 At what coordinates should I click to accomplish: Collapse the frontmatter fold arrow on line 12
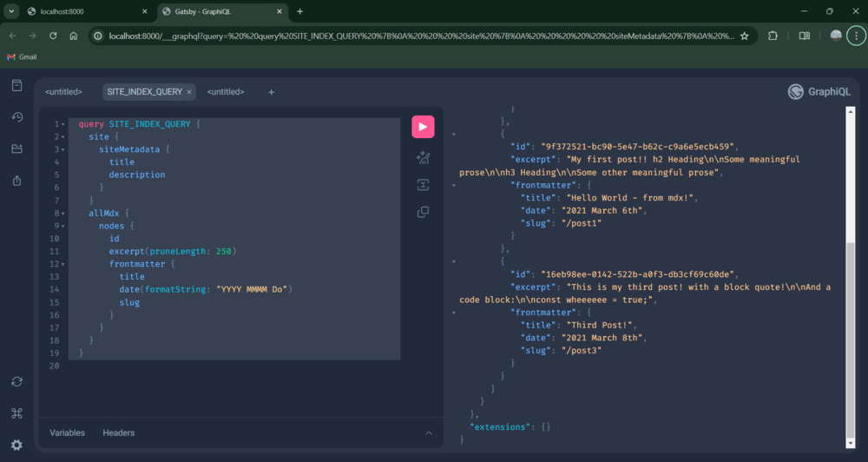[63, 264]
